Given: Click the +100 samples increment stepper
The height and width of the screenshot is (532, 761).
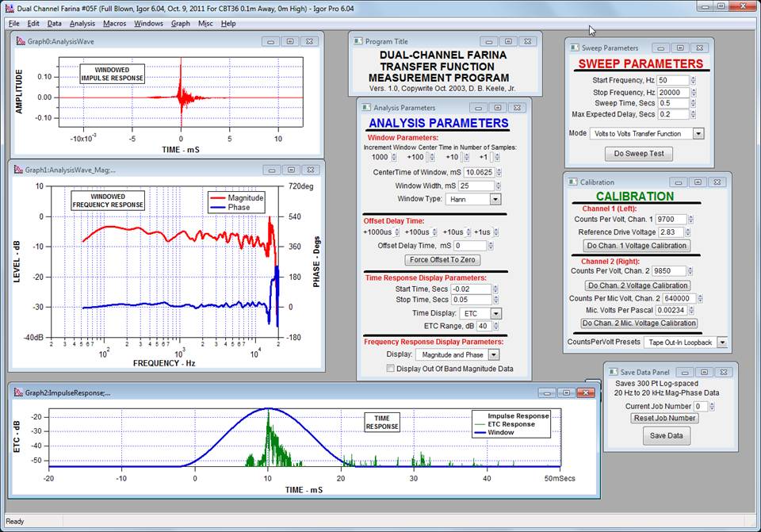Looking at the screenshot, I should (x=432, y=157).
